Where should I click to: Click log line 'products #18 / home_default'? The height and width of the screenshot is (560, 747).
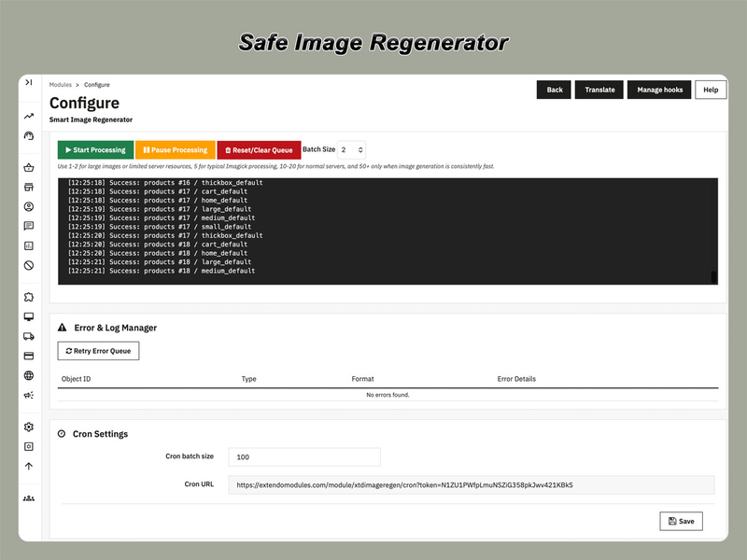coord(157,253)
